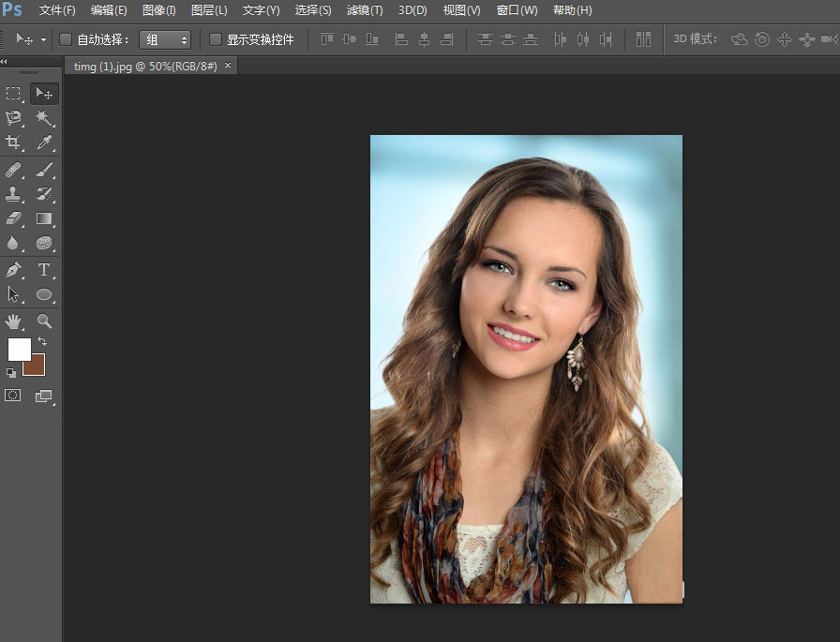
Task: Select the Horizontal Type tool
Action: click(x=44, y=269)
